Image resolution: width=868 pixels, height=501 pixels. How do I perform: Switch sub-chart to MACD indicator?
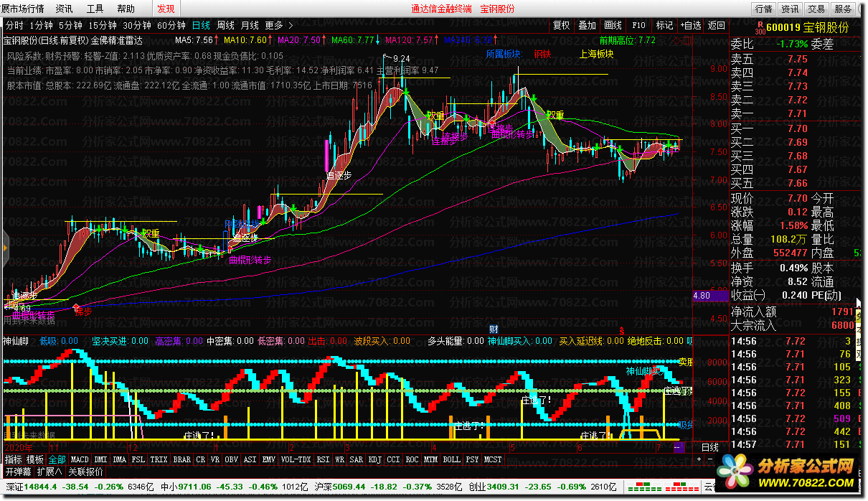pos(80,459)
